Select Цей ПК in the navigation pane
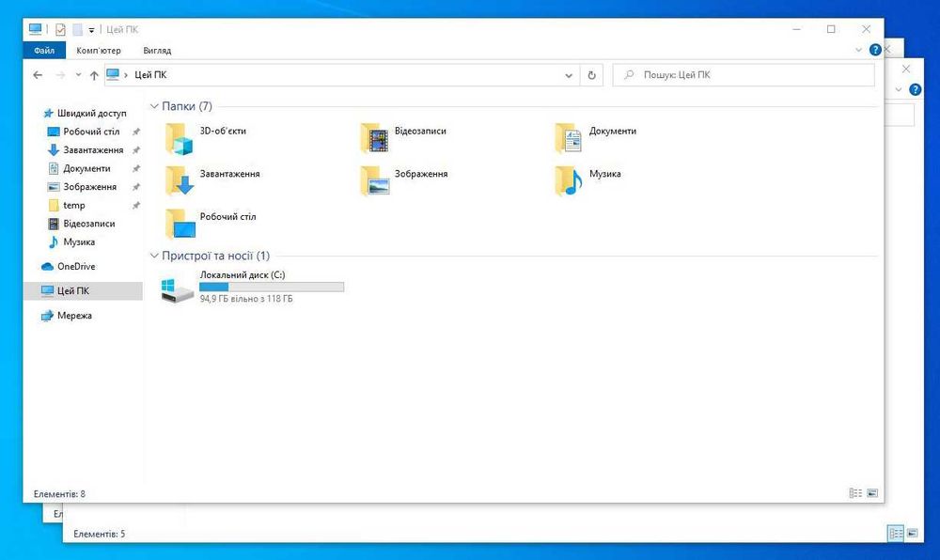 [83, 290]
